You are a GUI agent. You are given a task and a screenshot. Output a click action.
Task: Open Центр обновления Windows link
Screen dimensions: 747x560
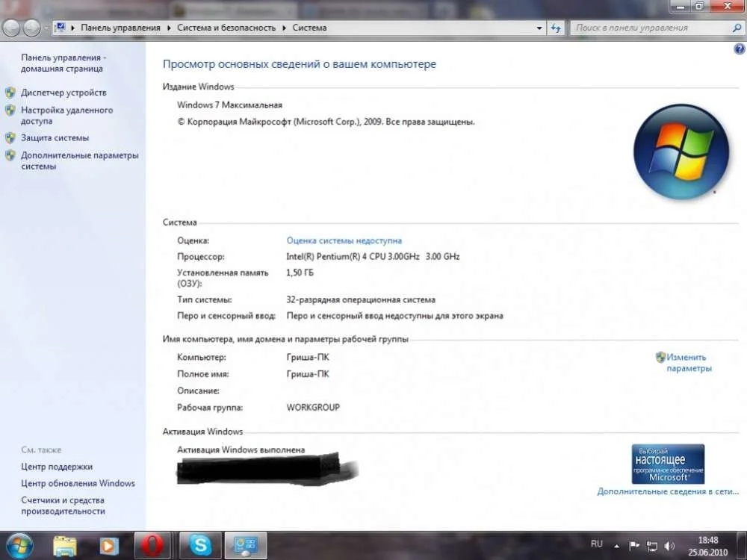click(78, 483)
